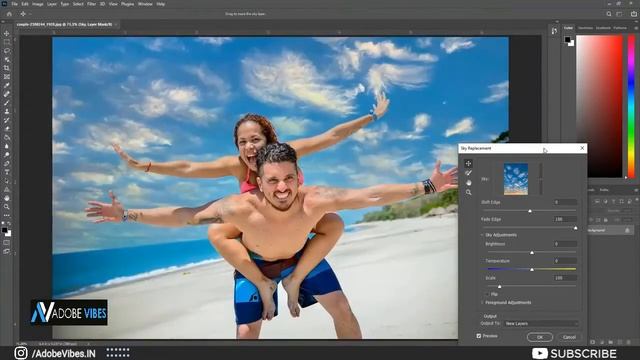The width and height of the screenshot is (640, 360).
Task: Close the Sky Replacement dialog
Action: point(582,148)
